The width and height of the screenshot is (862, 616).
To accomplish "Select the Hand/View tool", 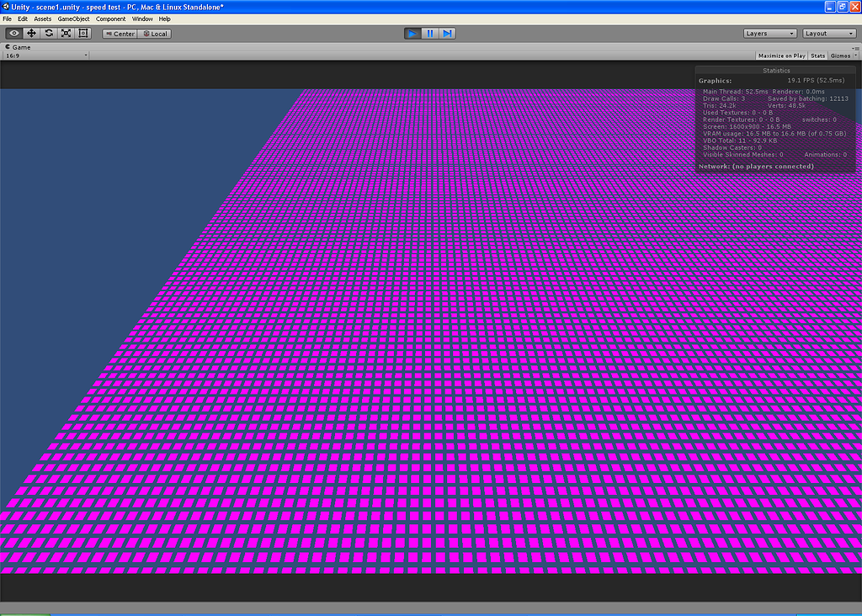I will point(13,33).
